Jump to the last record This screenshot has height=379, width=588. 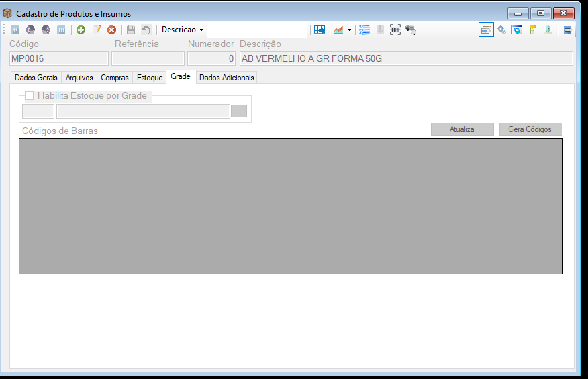pyautogui.click(x=61, y=30)
